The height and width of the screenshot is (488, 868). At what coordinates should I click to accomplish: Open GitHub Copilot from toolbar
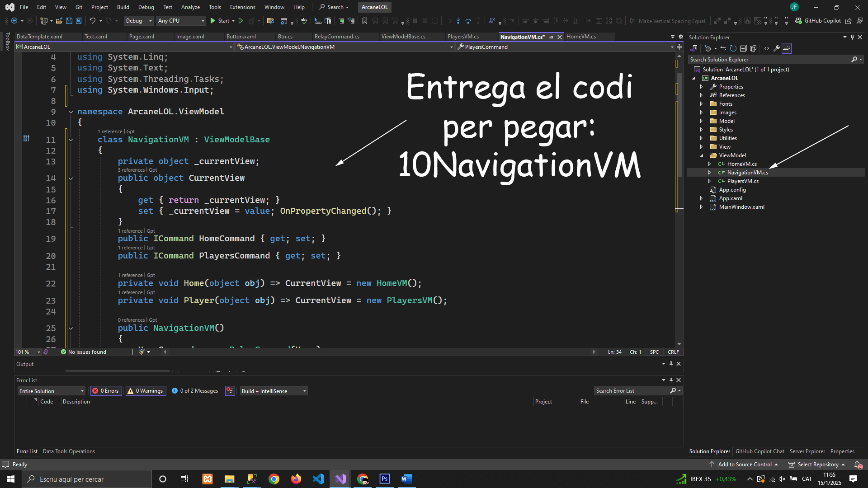(x=818, y=21)
